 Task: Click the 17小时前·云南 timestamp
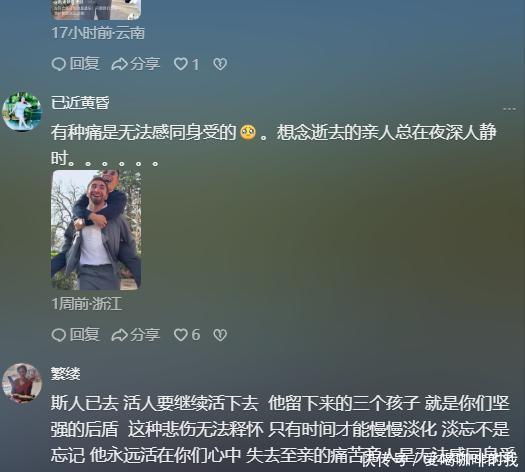[98, 33]
